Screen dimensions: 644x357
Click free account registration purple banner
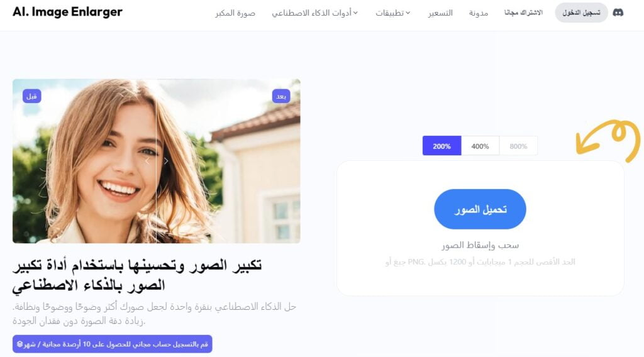[112, 344]
